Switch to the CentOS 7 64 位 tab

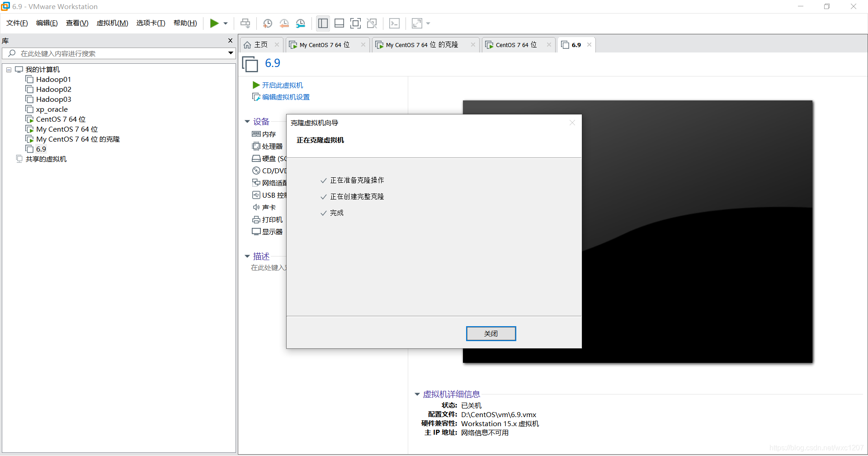pos(516,45)
